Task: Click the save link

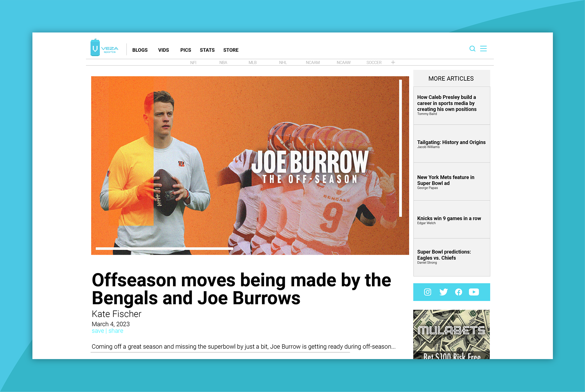Action: click(x=98, y=331)
